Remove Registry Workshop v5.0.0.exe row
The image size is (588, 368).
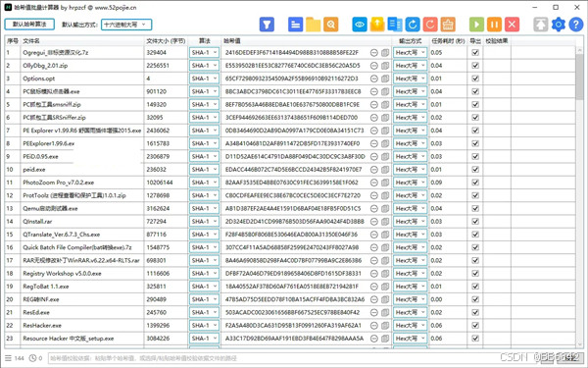(x=374, y=274)
